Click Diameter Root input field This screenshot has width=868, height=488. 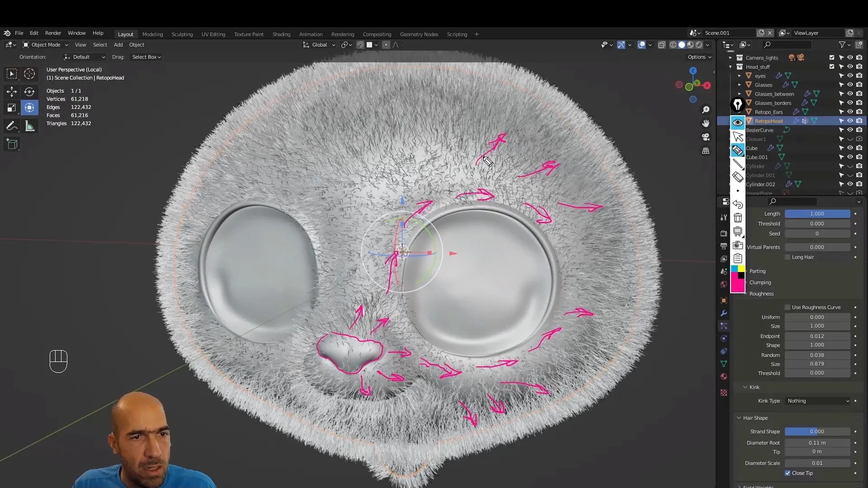(x=817, y=442)
